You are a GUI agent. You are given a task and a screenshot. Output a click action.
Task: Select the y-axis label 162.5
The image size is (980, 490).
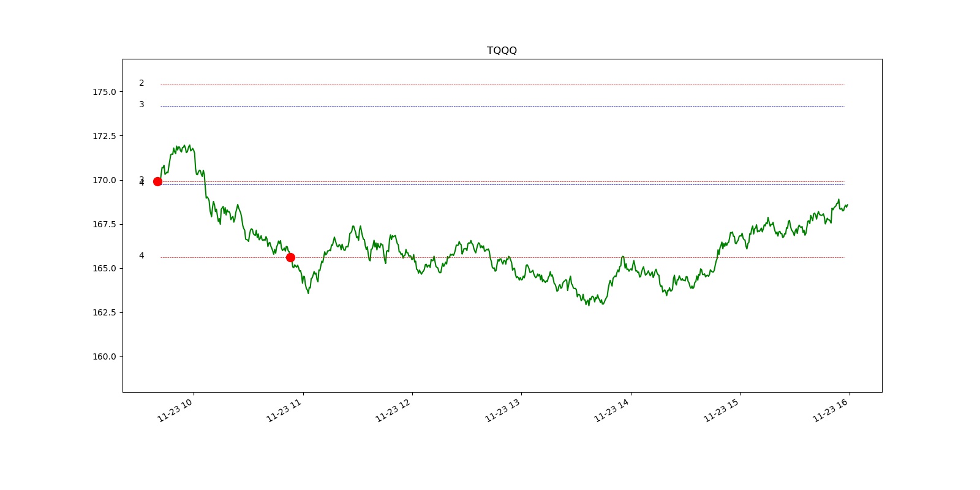(104, 312)
